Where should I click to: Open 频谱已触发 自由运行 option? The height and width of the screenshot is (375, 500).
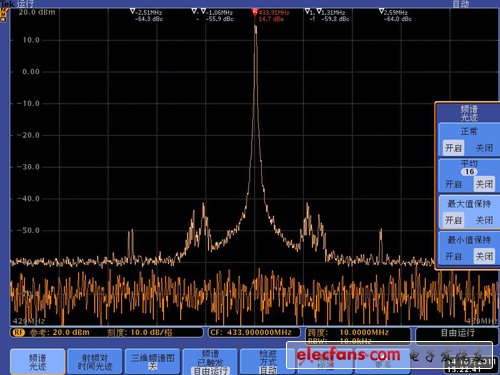[210, 361]
